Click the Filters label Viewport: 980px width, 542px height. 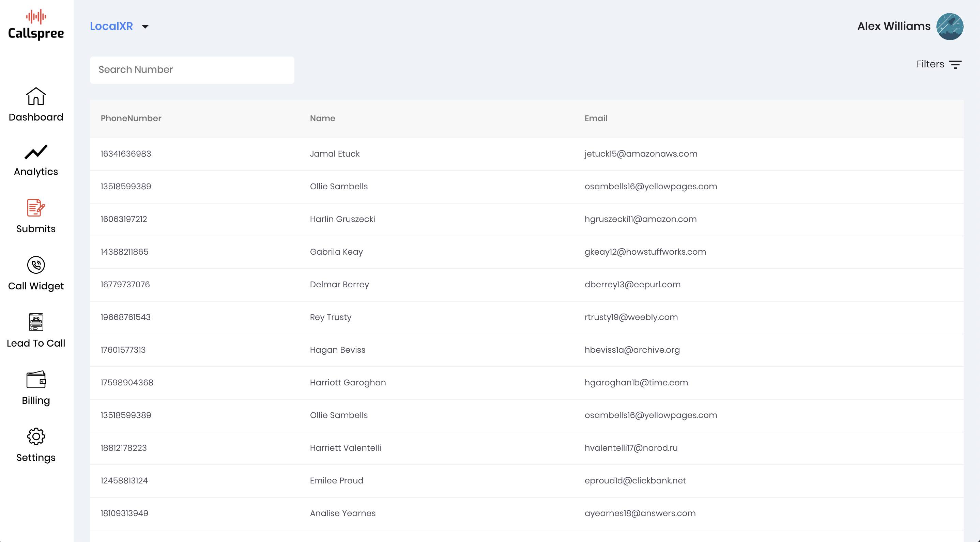(930, 64)
